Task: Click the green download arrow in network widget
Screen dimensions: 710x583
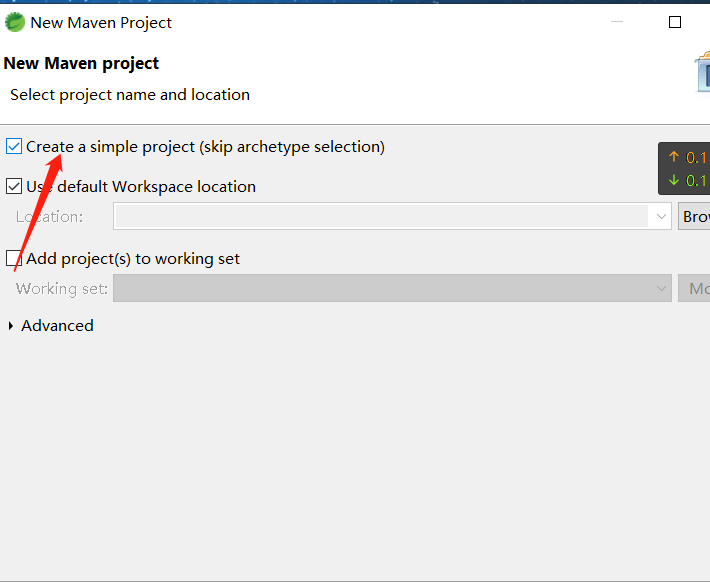Action: coord(673,180)
